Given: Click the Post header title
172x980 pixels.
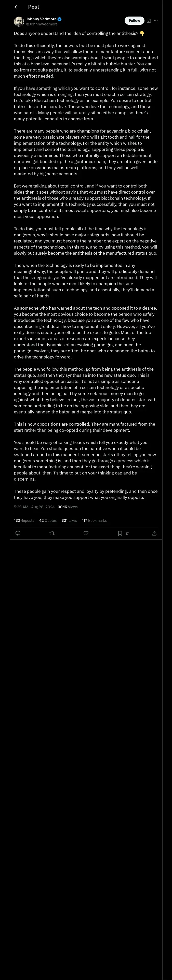Looking at the screenshot, I should click(34, 7).
